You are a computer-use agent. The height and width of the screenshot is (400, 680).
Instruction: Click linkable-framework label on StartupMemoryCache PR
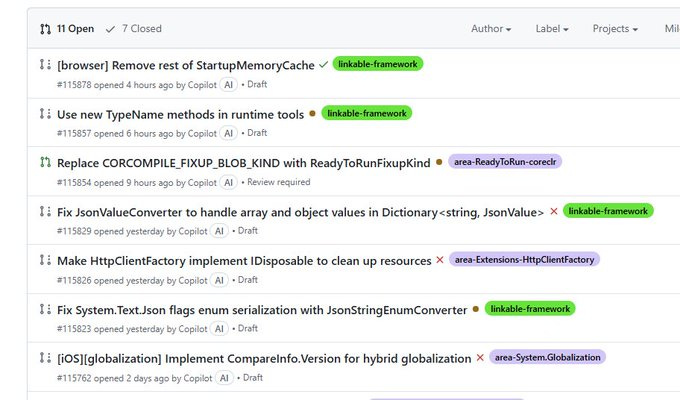pyautogui.click(x=378, y=64)
